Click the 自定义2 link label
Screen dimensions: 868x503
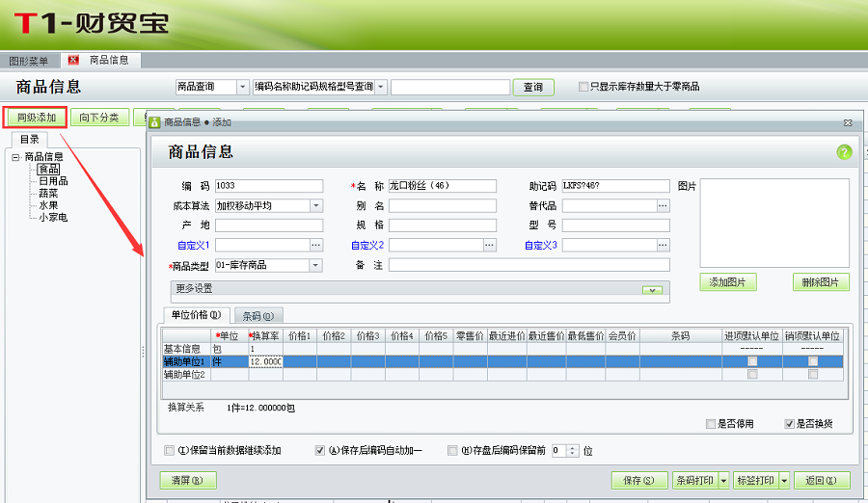(367, 245)
